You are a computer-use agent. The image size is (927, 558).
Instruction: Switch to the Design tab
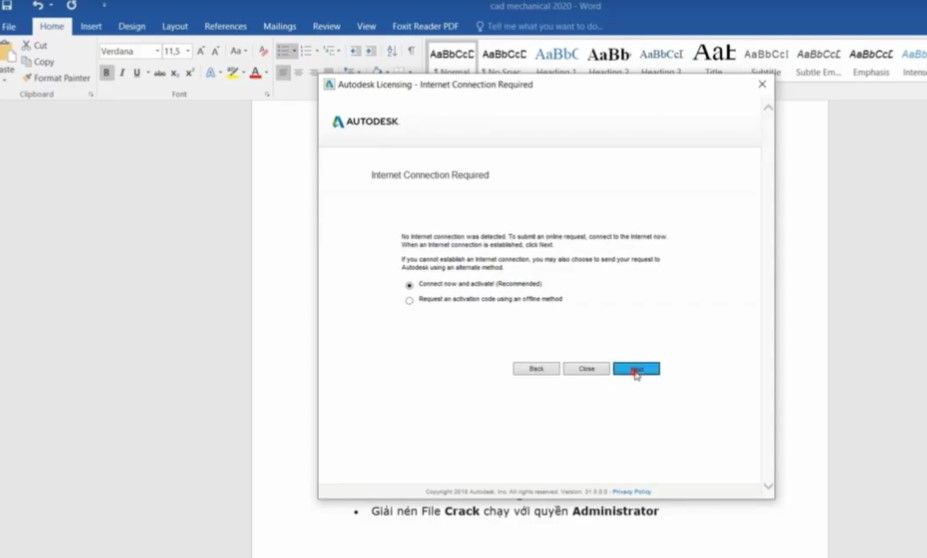point(131,27)
